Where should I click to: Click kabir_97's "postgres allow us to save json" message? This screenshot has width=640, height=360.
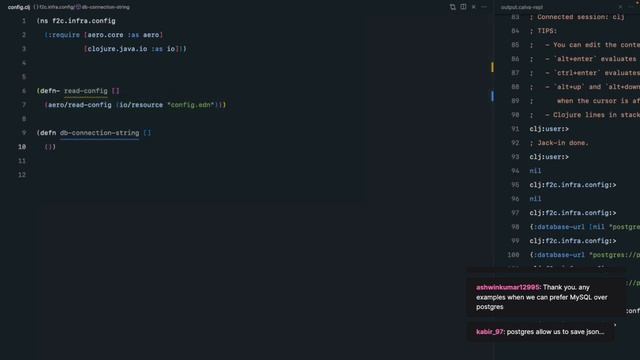(556, 332)
